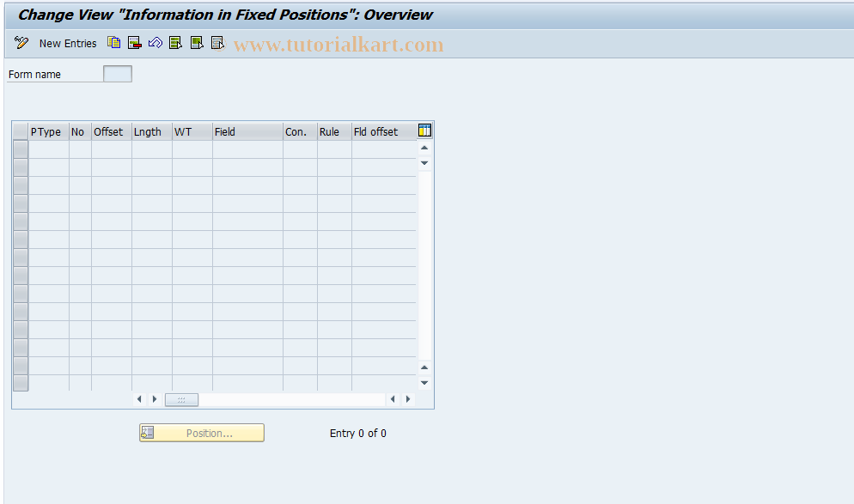The height and width of the screenshot is (504, 854).
Task: Toggle display/change mode pencil icon
Action: tap(21, 43)
